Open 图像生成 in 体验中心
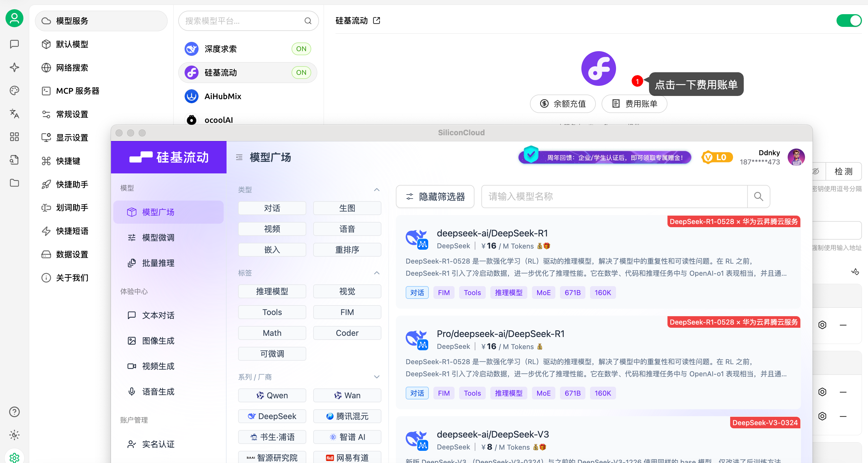868x463 pixels. pos(168,341)
